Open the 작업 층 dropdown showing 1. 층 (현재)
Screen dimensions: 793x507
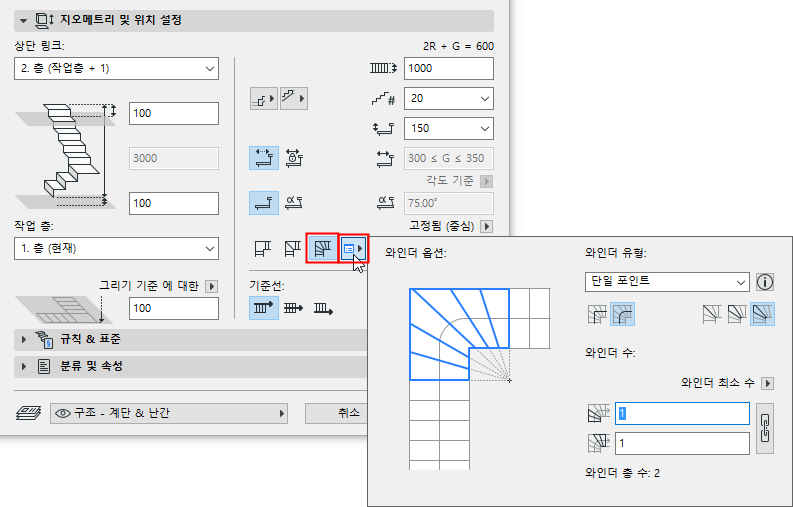point(116,248)
